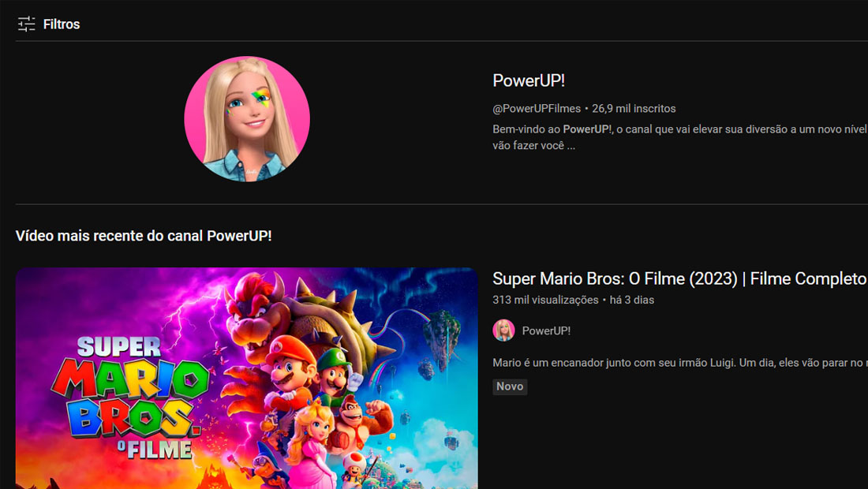This screenshot has height=489, width=868.
Task: Play the Super Mario Bros video thumbnail
Action: point(247,379)
